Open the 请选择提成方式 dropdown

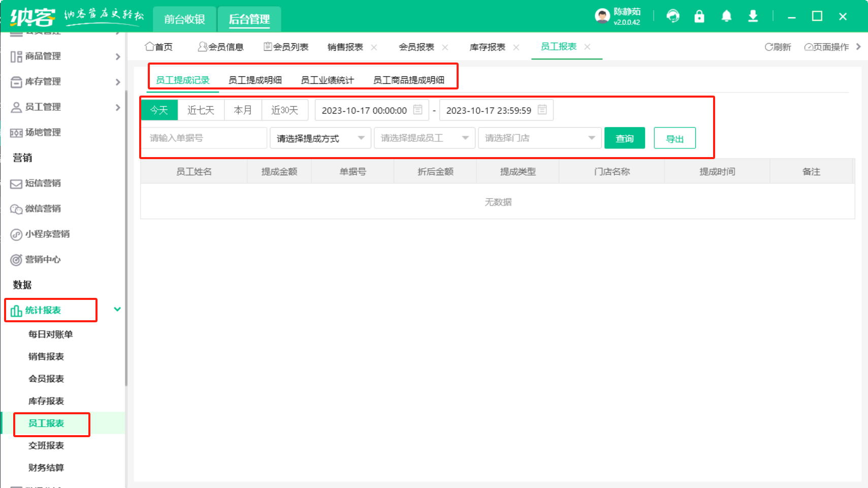320,138
